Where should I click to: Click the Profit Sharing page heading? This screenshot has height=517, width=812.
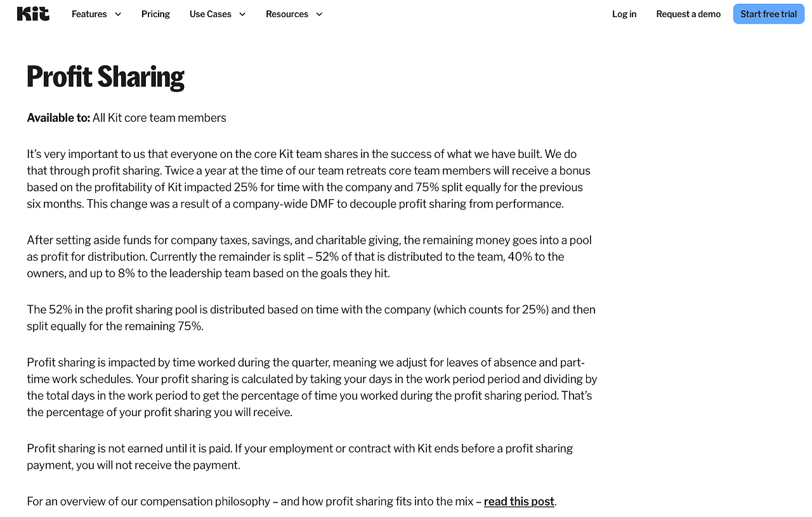click(105, 77)
